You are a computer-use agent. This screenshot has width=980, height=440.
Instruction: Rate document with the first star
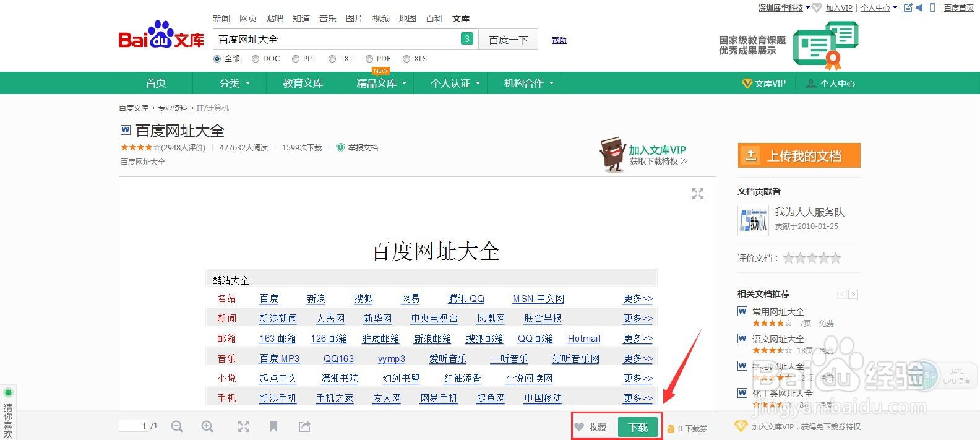pyautogui.click(x=789, y=258)
